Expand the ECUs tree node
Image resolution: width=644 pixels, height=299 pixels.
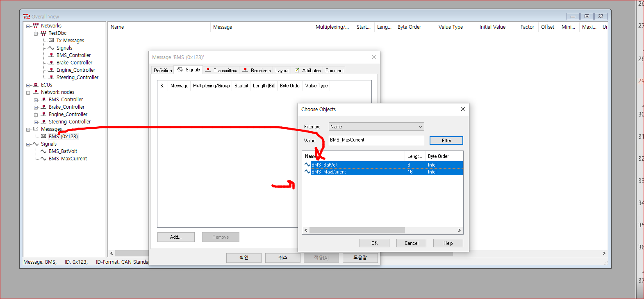[28, 85]
